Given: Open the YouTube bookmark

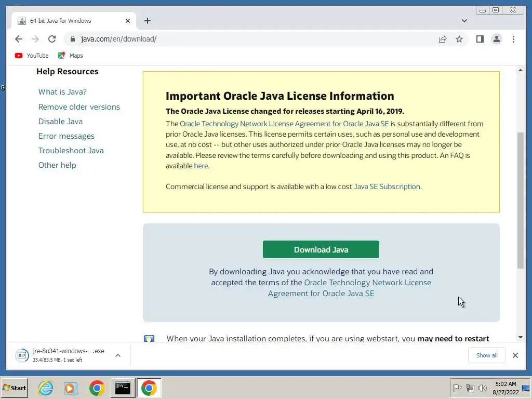Looking at the screenshot, I should pyautogui.click(x=32, y=56).
